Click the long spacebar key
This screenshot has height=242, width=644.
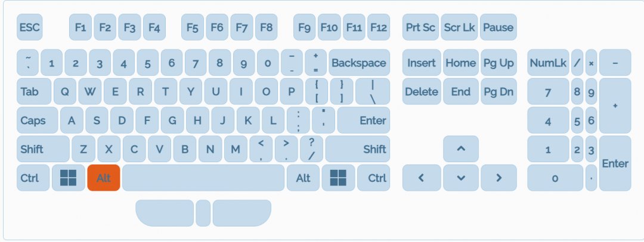click(203, 178)
